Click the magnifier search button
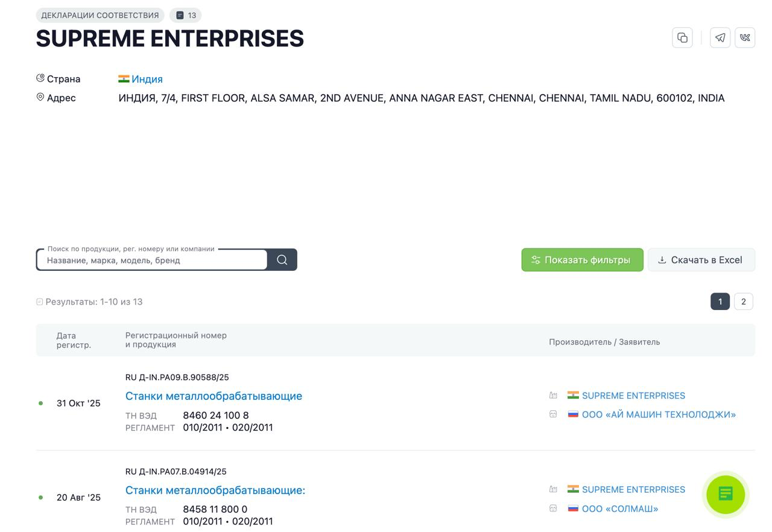Viewport: 772px width, 532px height. click(x=282, y=260)
